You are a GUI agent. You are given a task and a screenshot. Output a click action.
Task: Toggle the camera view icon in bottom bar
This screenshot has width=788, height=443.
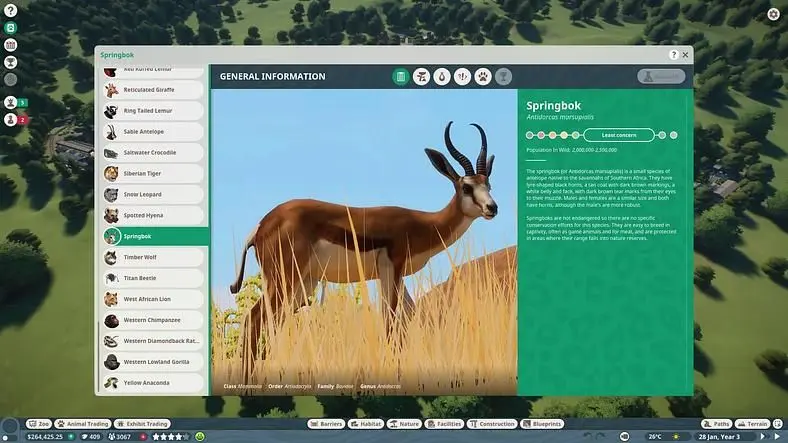[x=624, y=436]
